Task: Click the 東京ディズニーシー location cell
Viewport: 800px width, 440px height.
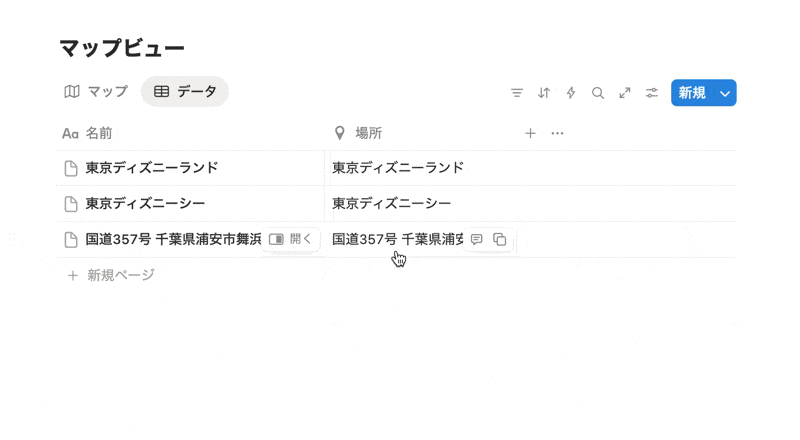Action: (392, 204)
